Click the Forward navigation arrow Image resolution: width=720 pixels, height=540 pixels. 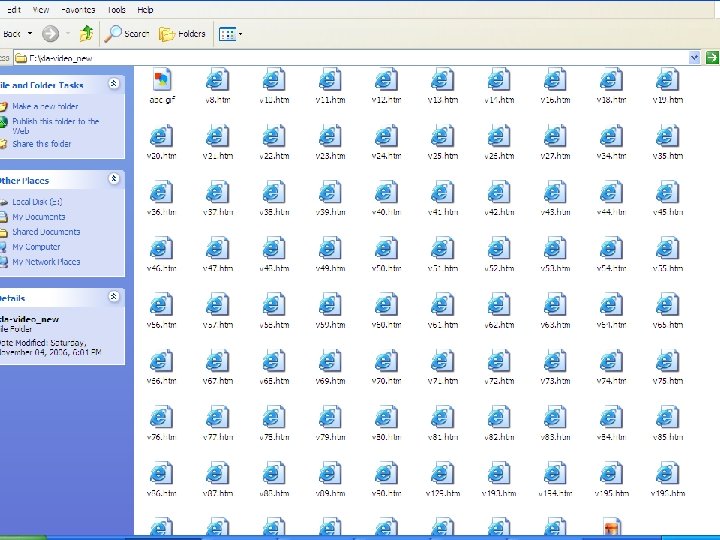pos(51,34)
